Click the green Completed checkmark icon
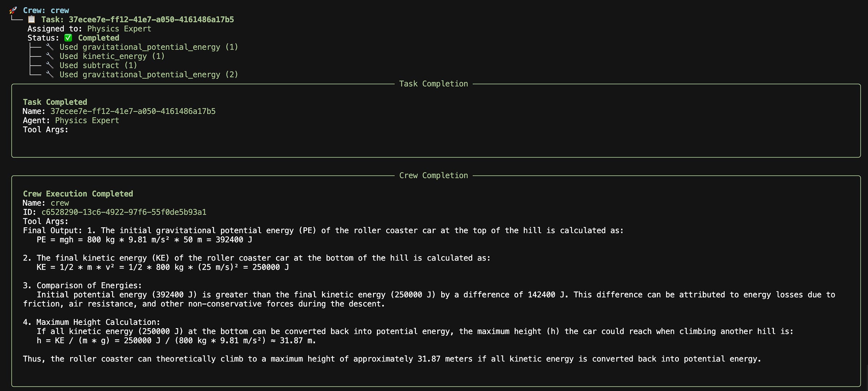Viewport: 868px width, 391px height. (x=68, y=38)
